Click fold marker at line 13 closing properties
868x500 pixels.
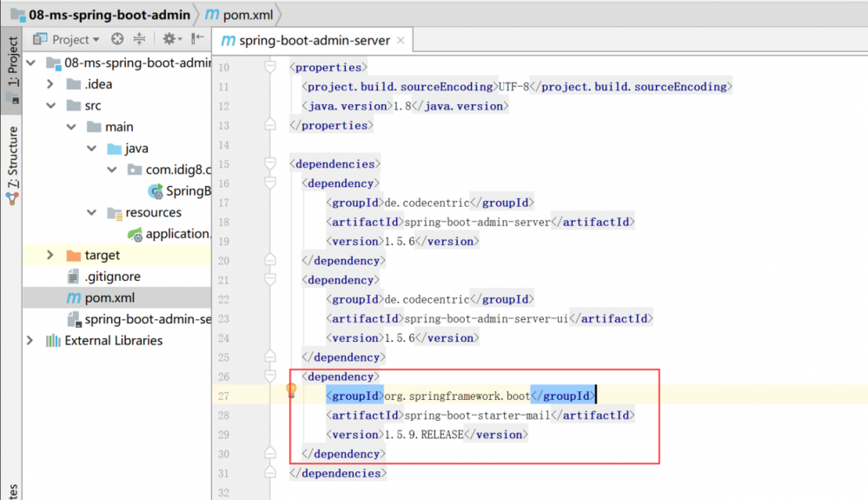coord(270,125)
